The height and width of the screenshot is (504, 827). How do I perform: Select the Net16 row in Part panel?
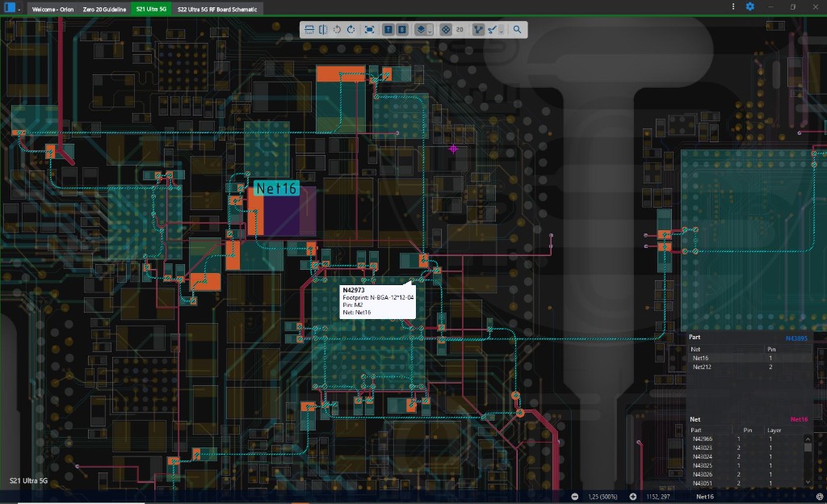coord(750,358)
